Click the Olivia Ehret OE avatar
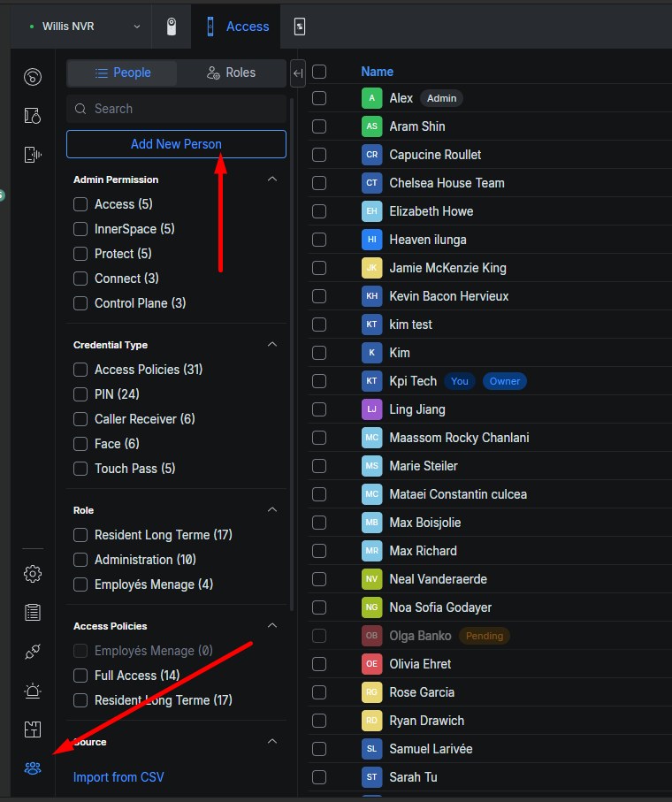Viewport: 672px width, 802px height. [371, 664]
